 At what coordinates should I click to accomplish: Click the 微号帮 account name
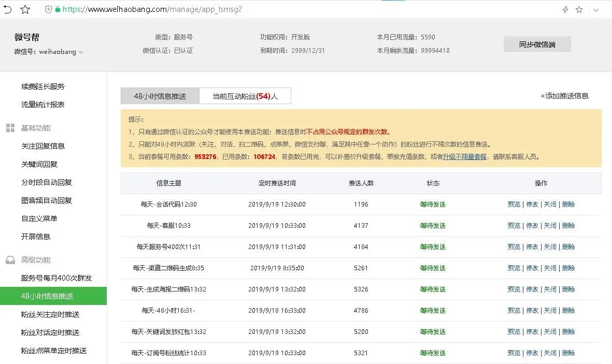(26, 37)
